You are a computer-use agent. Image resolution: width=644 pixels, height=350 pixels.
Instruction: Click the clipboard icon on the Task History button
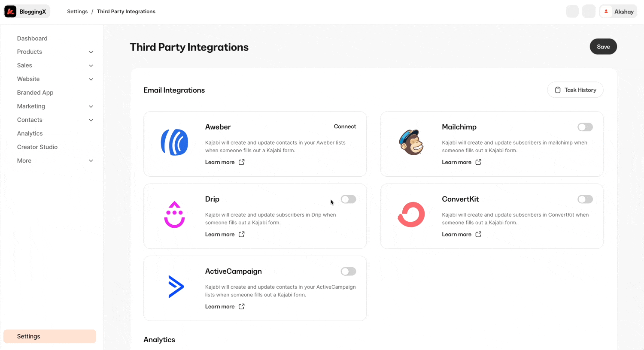[x=558, y=90]
